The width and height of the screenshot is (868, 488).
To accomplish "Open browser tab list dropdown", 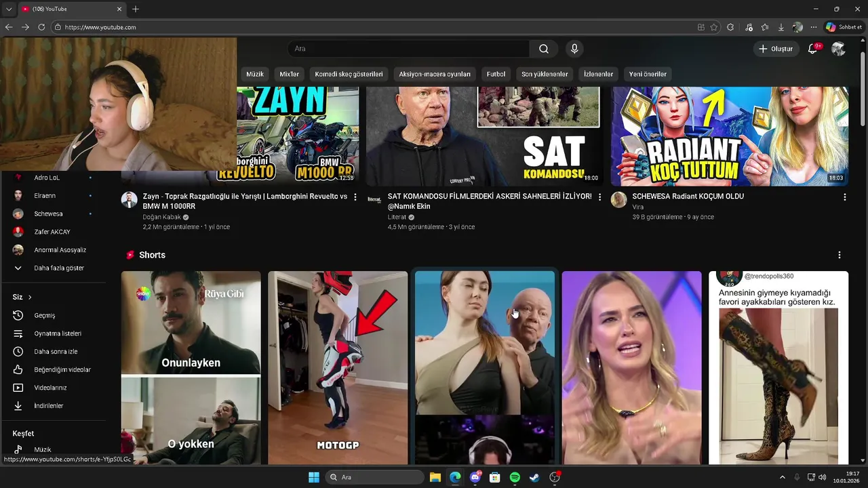I will [9, 9].
